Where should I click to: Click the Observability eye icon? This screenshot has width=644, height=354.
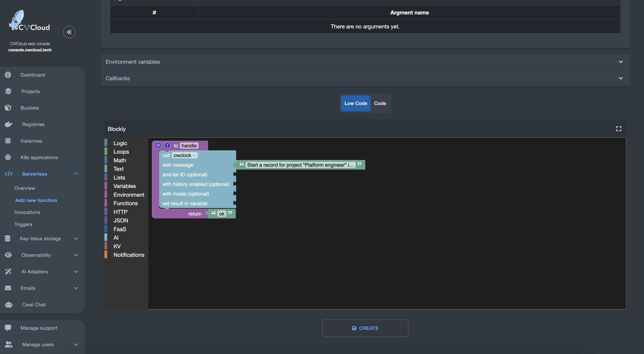[8, 255]
